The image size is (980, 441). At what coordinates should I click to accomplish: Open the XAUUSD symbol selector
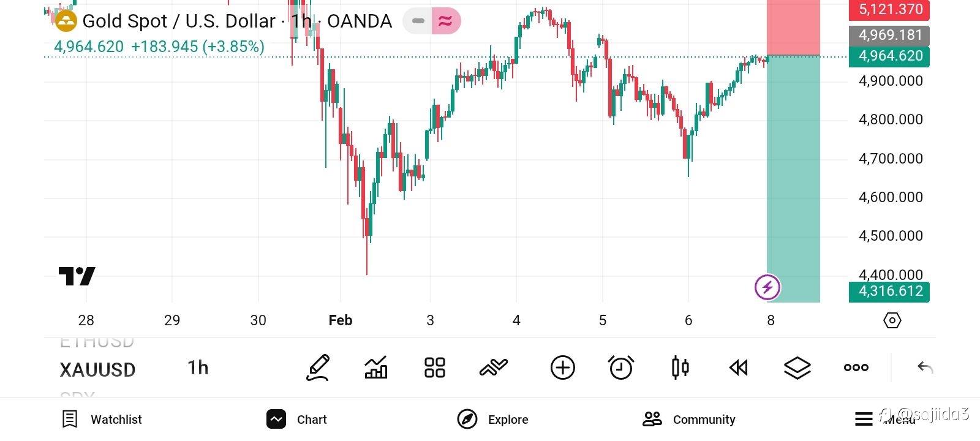97,369
